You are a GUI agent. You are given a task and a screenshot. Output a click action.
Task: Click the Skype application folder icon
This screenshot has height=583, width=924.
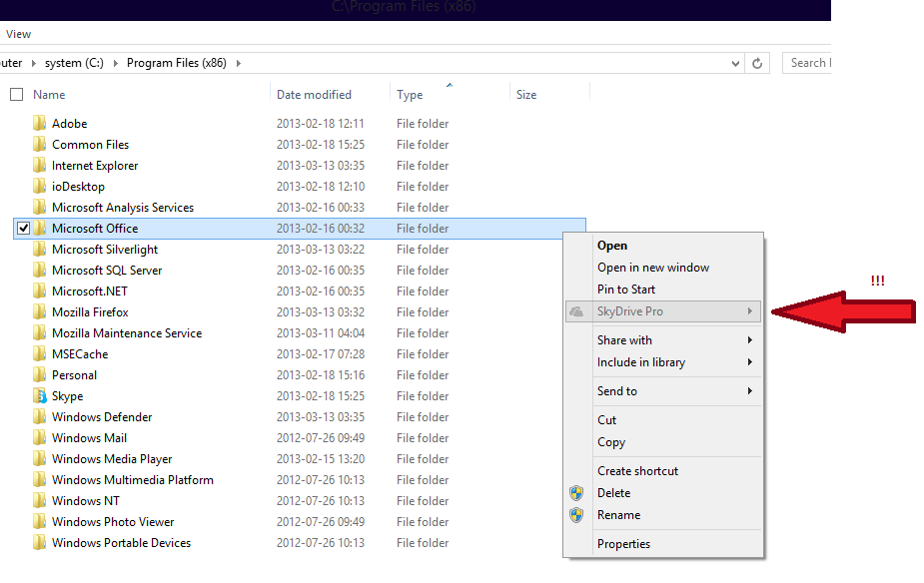pyautogui.click(x=39, y=396)
